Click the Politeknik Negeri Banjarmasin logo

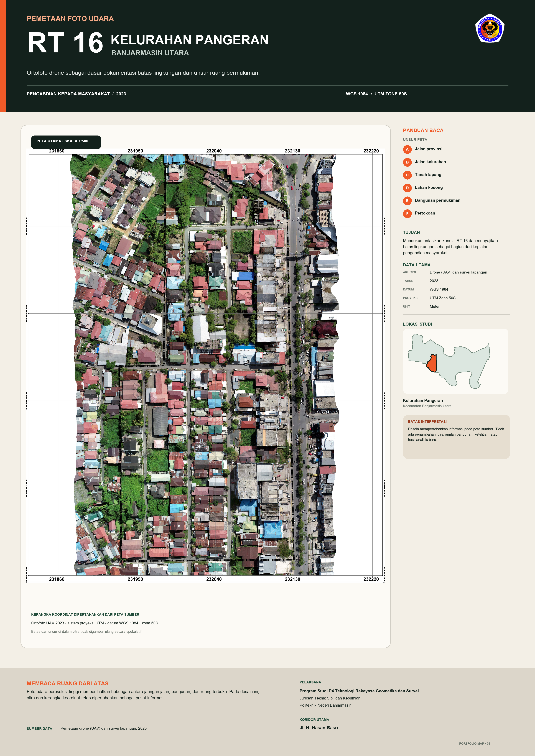point(490,28)
